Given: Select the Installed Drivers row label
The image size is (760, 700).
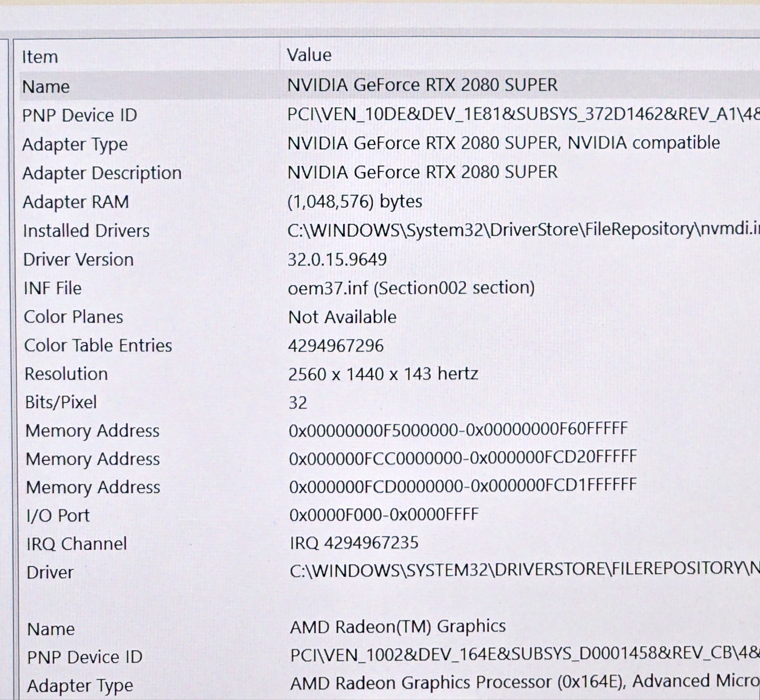Looking at the screenshot, I should pos(86,231).
